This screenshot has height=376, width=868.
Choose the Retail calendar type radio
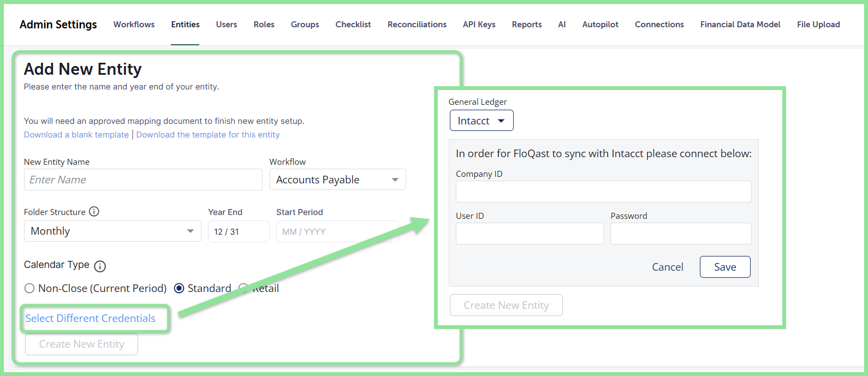[x=243, y=288]
